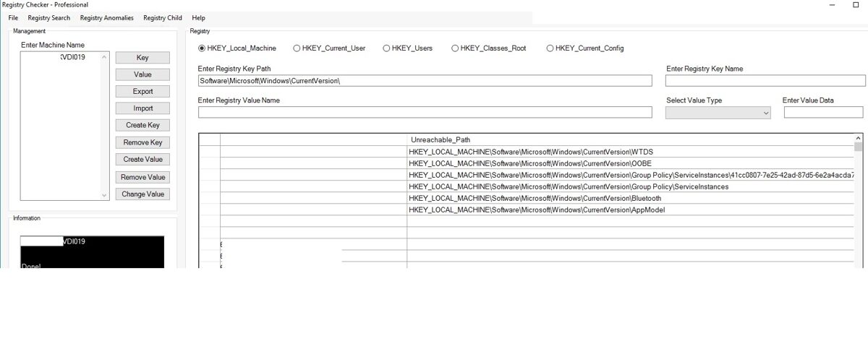This screenshot has width=868, height=354.
Task: Click the Remove Value button
Action: (x=142, y=177)
